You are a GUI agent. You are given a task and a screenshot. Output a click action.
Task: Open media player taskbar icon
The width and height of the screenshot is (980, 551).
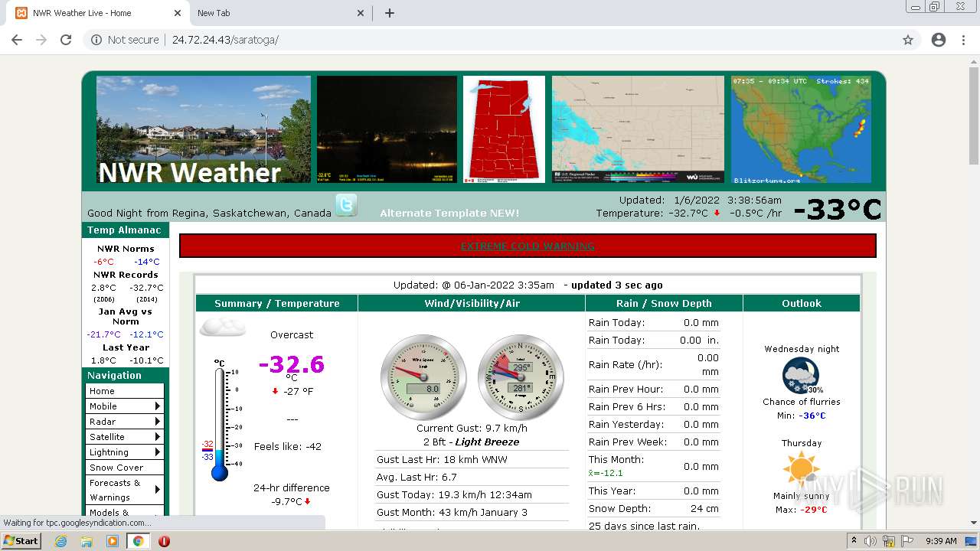click(113, 541)
